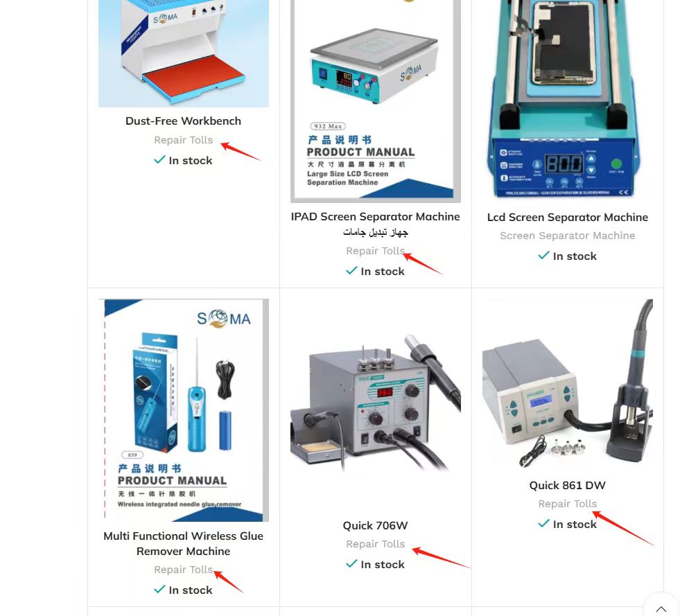Select Repair Tolls category under Dust-Free Workbench
680x616 pixels.
pyautogui.click(x=184, y=140)
